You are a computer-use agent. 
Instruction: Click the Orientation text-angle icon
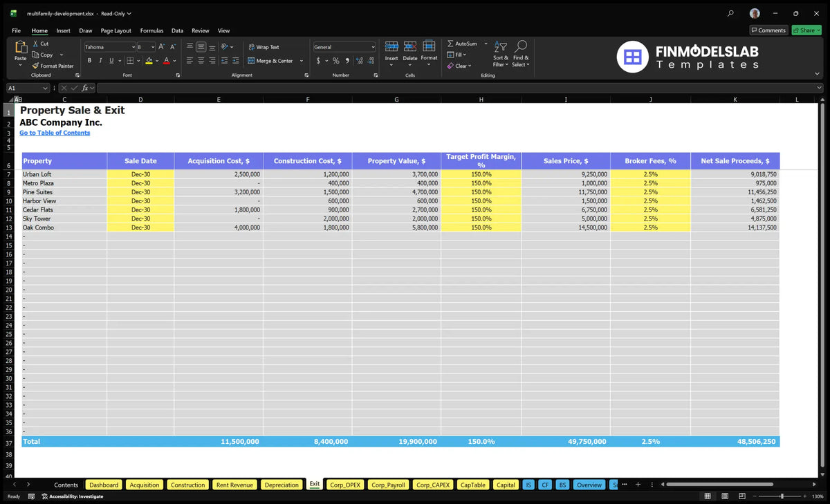(x=225, y=47)
